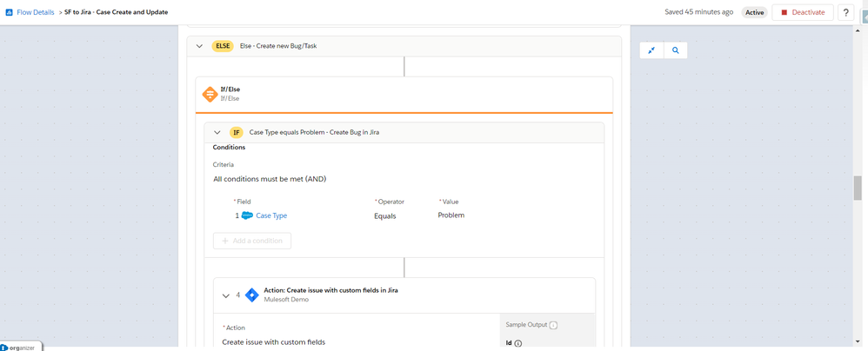Image resolution: width=868 pixels, height=351 pixels.
Task: Click the Flow Details chart icon
Action: (x=9, y=12)
